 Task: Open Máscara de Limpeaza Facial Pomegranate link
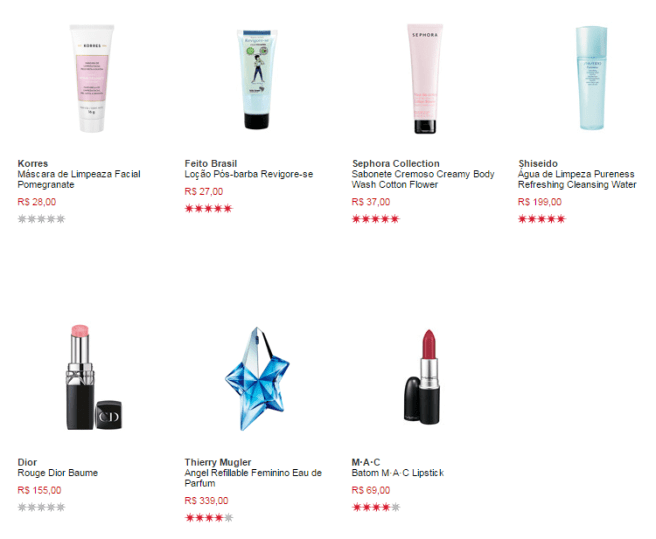coord(79,179)
